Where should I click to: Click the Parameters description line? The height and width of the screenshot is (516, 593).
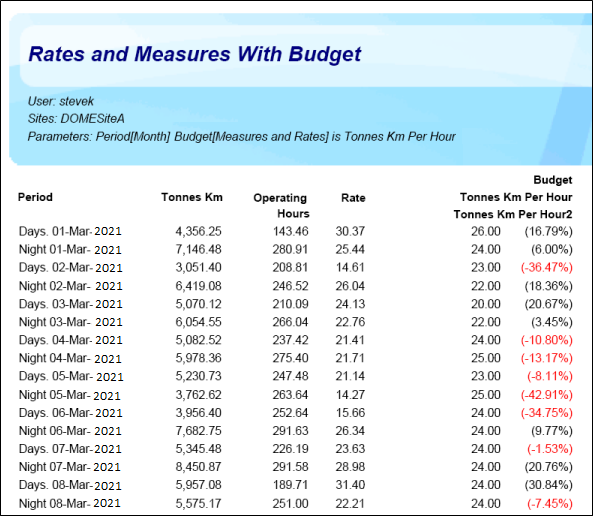pyautogui.click(x=241, y=137)
